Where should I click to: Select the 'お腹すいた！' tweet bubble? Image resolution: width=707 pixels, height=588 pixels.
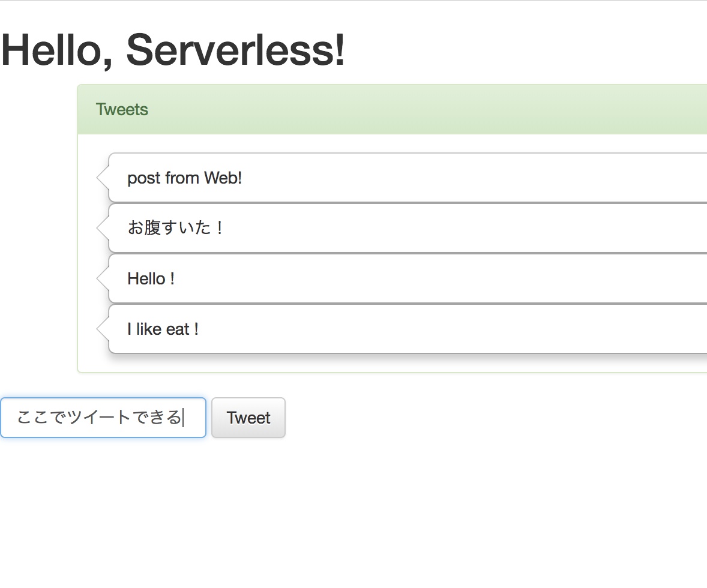[x=408, y=228]
